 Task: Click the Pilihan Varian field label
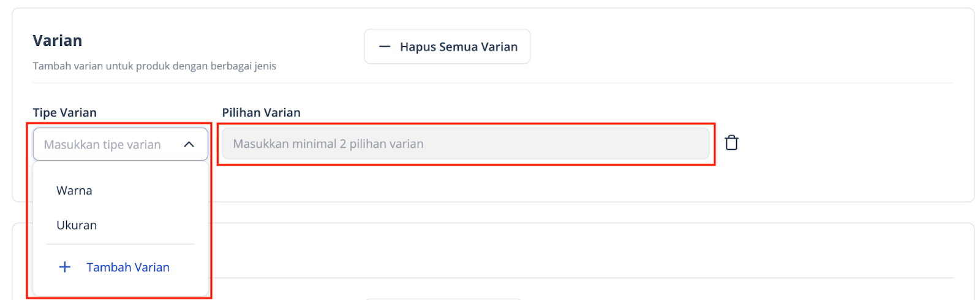[261, 112]
